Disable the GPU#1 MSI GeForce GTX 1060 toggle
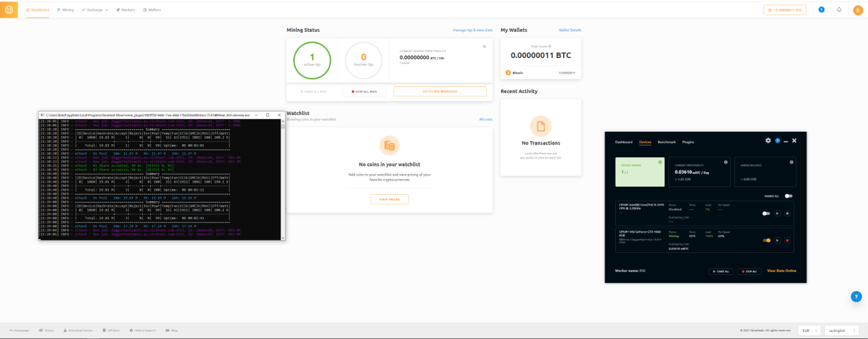The height and width of the screenshot is (339, 868). pyautogui.click(x=767, y=240)
